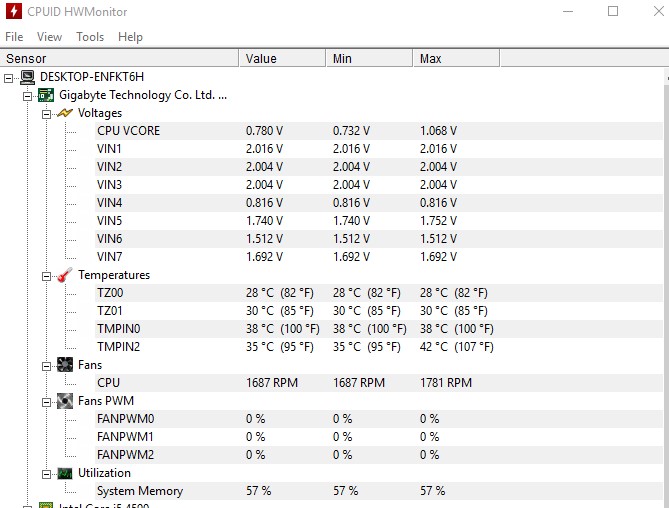Click the desktop computer icon beside DESKTOP-ENFKT6H
669x508 pixels.
pyautogui.click(x=28, y=77)
